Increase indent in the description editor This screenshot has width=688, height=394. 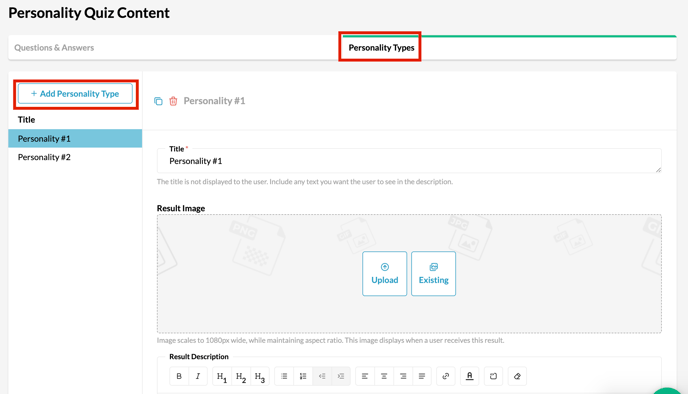pyautogui.click(x=340, y=376)
